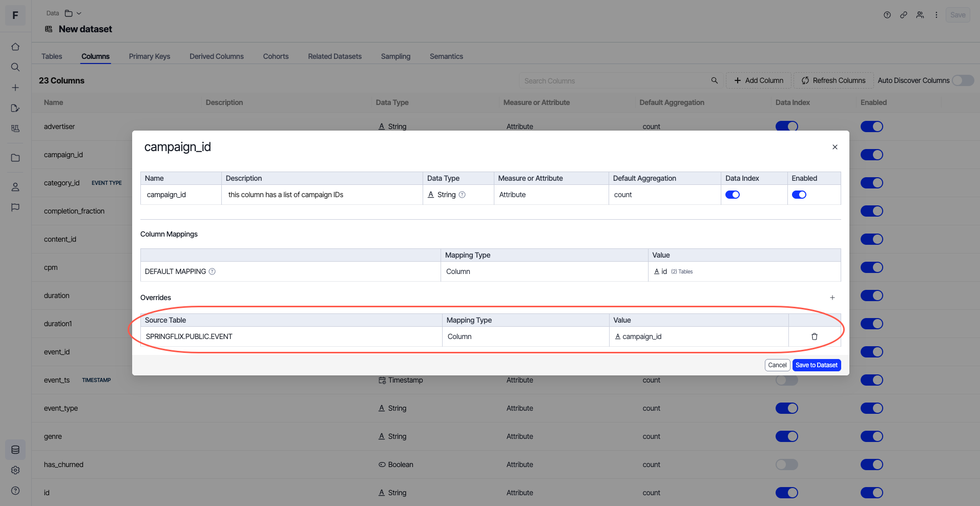Delete the SPRINGFLIX.PUBLIC.EVENT override with trash icon
The width and height of the screenshot is (980, 506).
pyautogui.click(x=814, y=336)
